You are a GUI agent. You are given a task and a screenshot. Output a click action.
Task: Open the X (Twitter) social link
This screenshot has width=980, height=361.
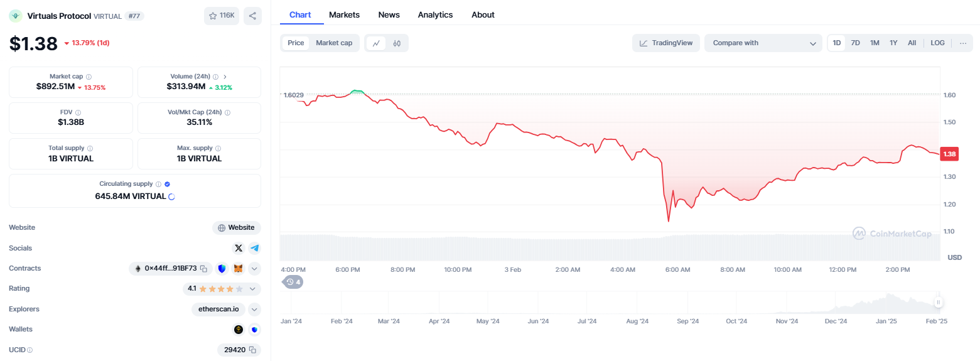tap(239, 248)
